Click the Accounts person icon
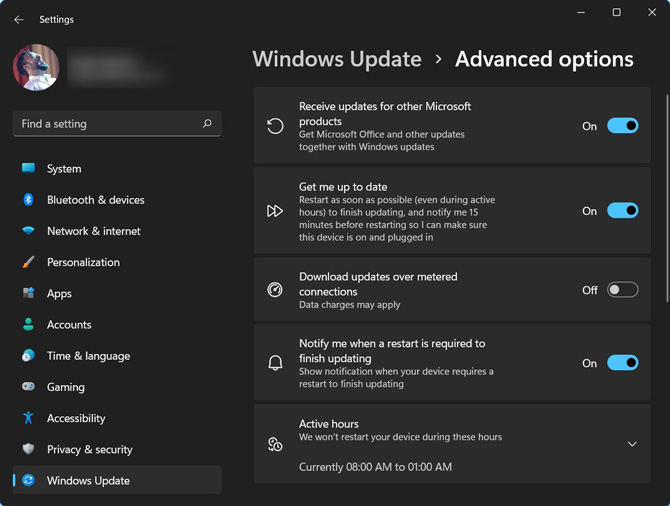The height and width of the screenshot is (506, 670). (x=28, y=324)
